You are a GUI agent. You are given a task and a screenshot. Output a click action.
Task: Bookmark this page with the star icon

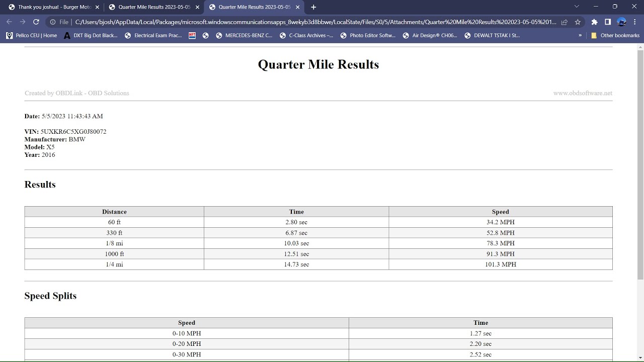578,22
